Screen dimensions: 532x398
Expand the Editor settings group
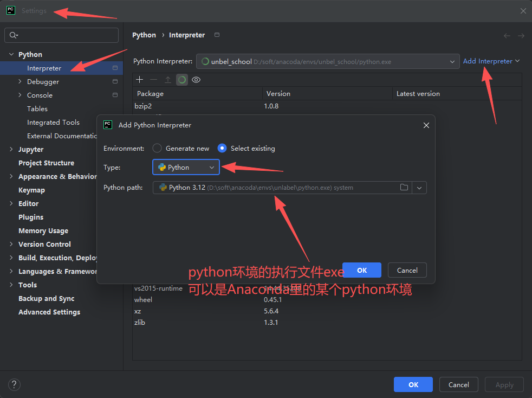pyautogui.click(x=11, y=203)
